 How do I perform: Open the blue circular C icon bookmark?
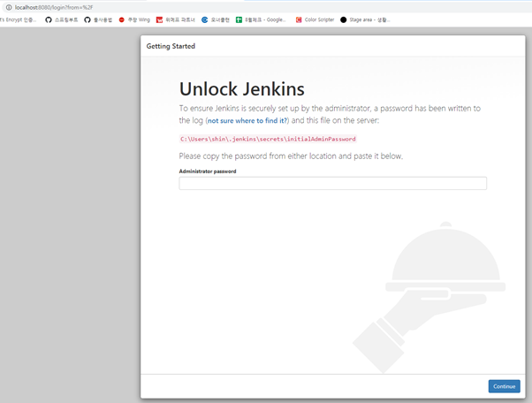pyautogui.click(x=216, y=19)
